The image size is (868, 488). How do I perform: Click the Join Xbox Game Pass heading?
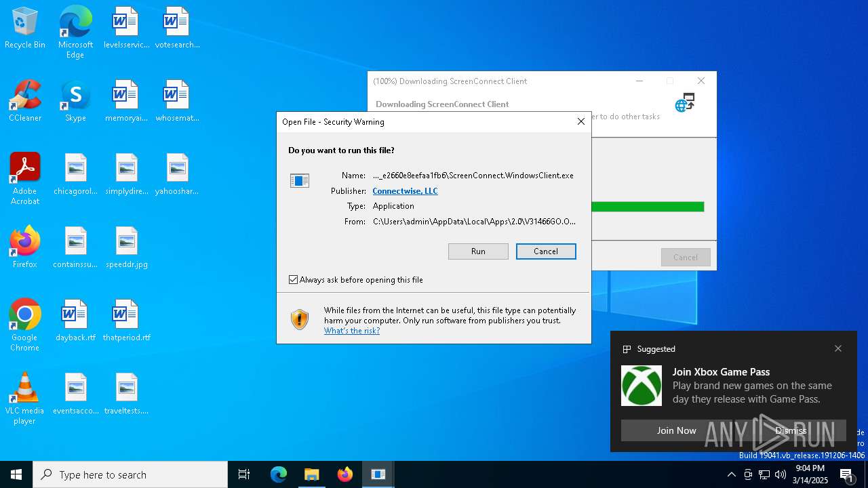[721, 371]
